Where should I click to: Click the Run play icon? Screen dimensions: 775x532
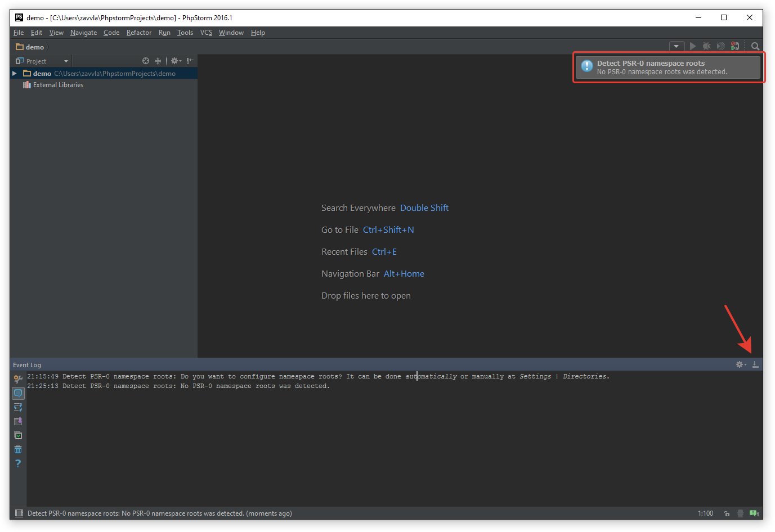(693, 46)
